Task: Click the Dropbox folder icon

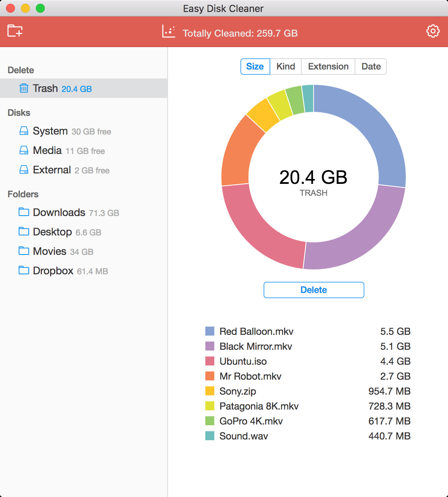Action: tap(24, 270)
